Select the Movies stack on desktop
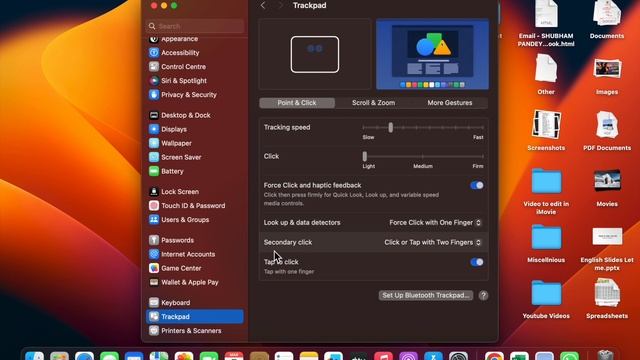 click(607, 187)
